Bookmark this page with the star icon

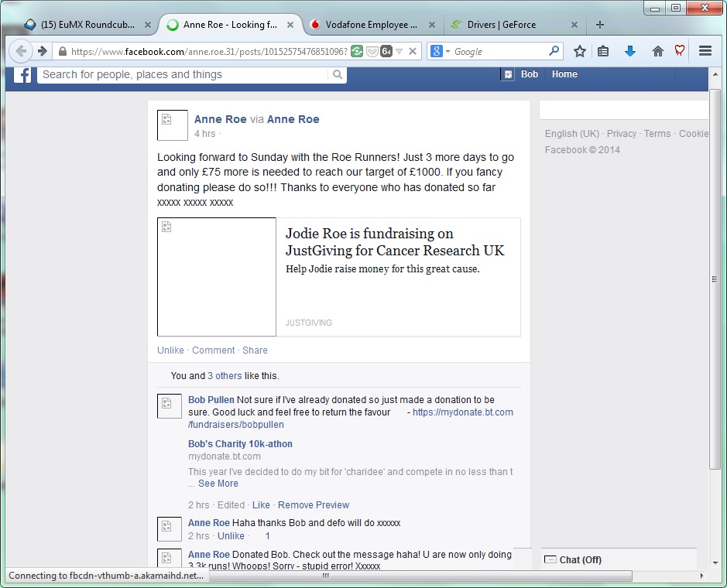(x=579, y=51)
